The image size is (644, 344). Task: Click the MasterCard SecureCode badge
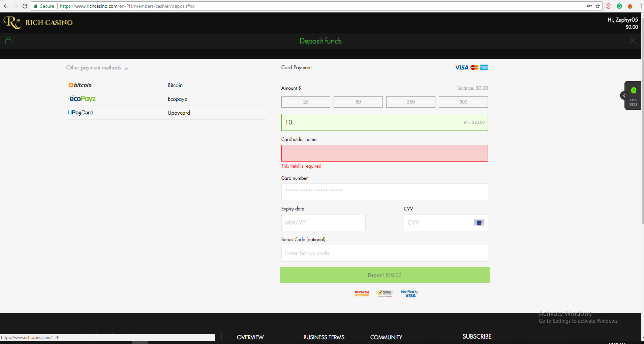click(x=362, y=294)
